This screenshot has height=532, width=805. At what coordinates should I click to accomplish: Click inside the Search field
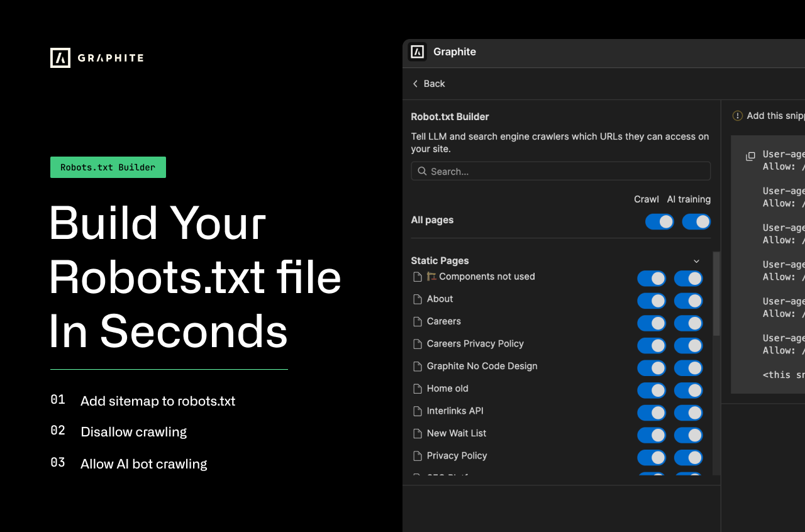pyautogui.click(x=560, y=171)
